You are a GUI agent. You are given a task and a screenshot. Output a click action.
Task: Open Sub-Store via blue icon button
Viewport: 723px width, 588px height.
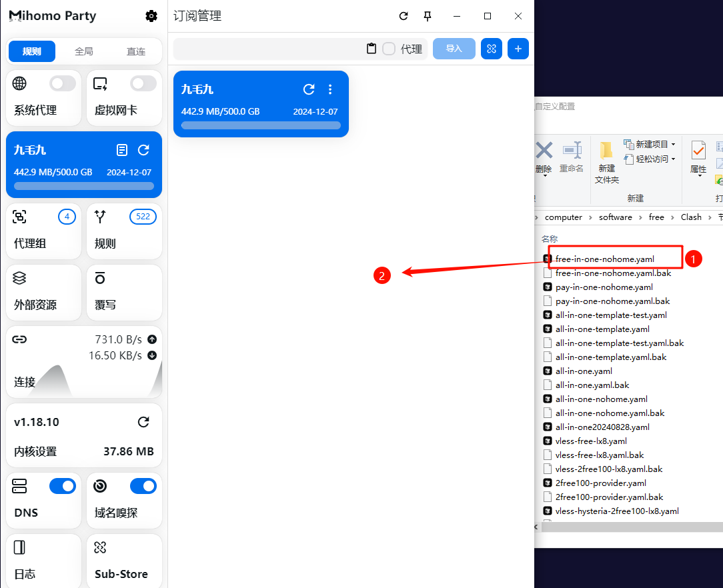[492, 49]
